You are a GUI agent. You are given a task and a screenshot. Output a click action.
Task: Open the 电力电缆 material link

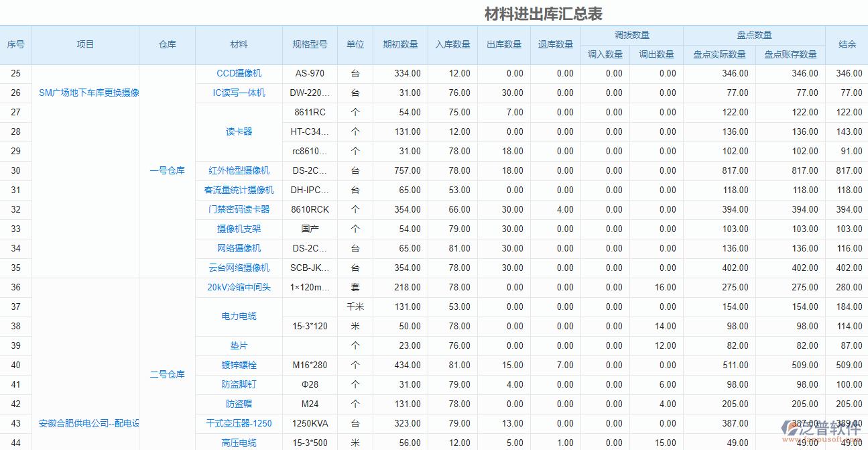(238, 316)
